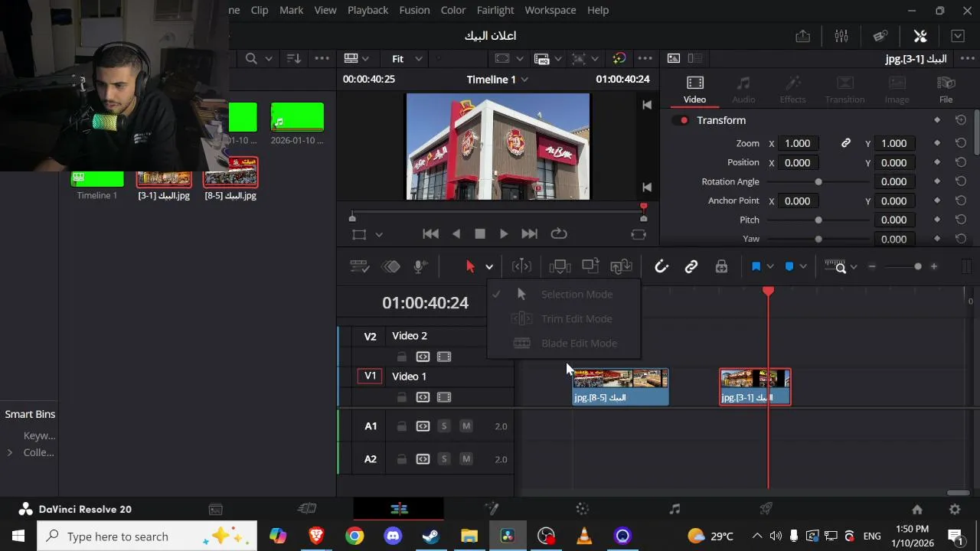Disable Video 1 track filmstrip toggle

(x=444, y=397)
